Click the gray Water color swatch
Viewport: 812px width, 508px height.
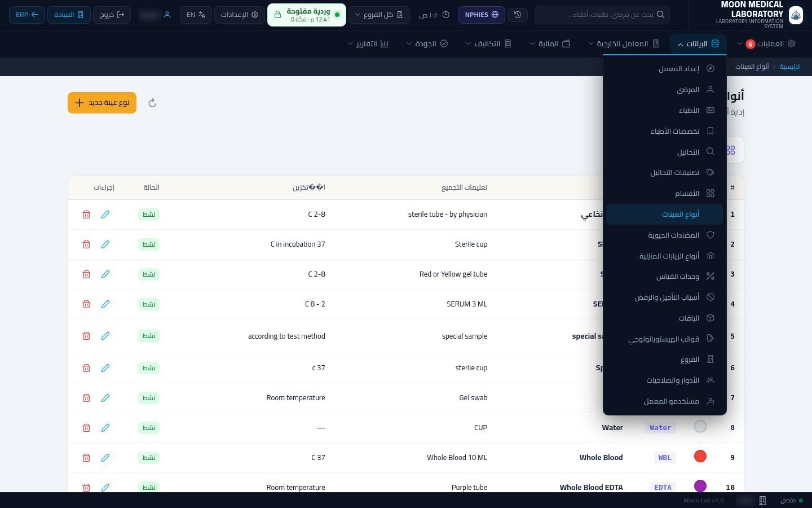[x=700, y=426]
